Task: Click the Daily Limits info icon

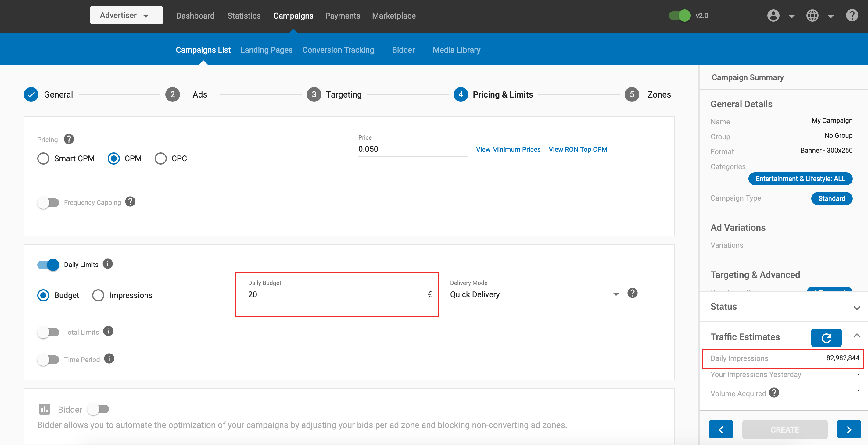Action: click(x=107, y=264)
